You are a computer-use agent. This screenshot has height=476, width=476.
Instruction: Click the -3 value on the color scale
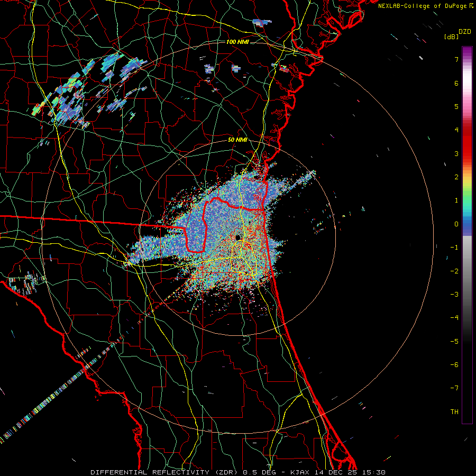(454, 295)
